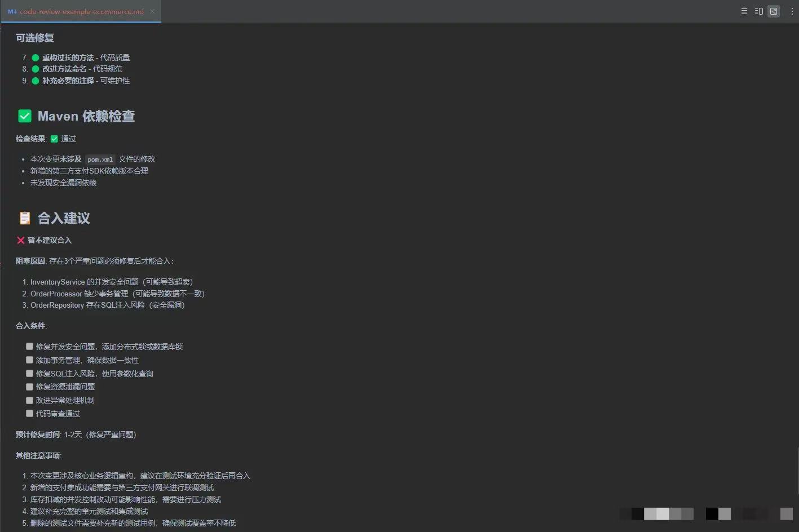Click the green circle beside 重构过长的方法
This screenshot has height=532, width=799.
point(36,57)
